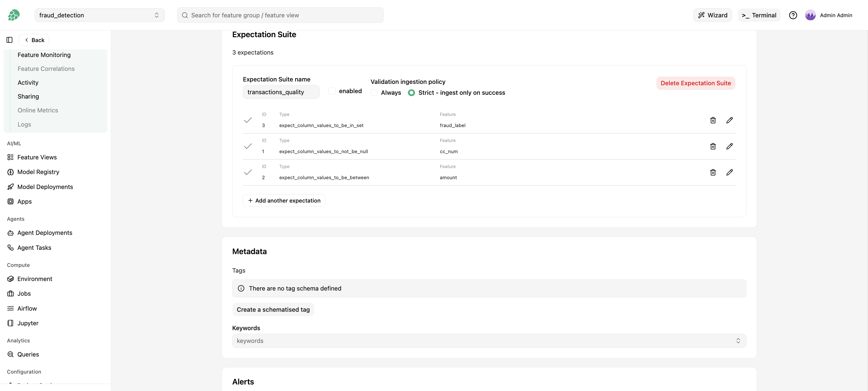Edit the cc_num expectation with pencil icon
Viewport: 868px width, 391px height.
[729, 146]
